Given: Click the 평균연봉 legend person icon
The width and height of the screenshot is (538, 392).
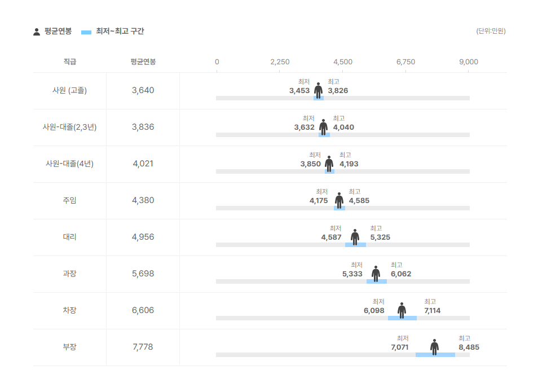Looking at the screenshot, I should click(37, 32).
